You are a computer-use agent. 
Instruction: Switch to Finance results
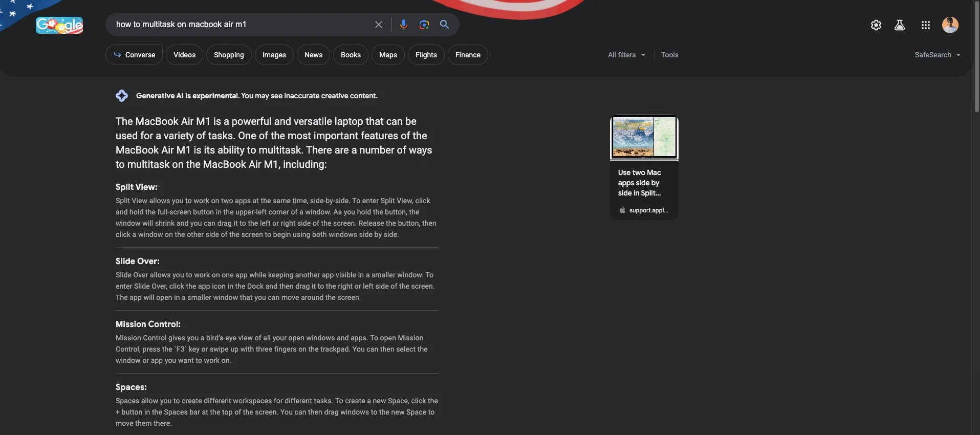pos(468,55)
